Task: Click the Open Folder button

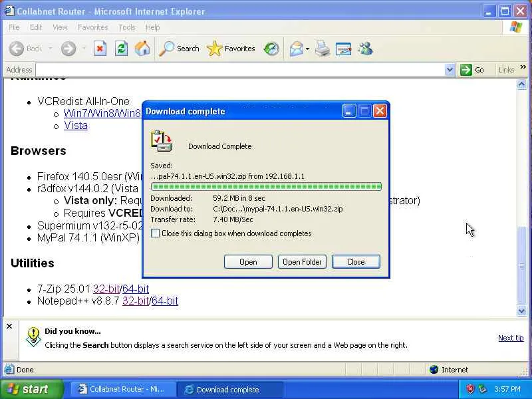Action: [302, 262]
